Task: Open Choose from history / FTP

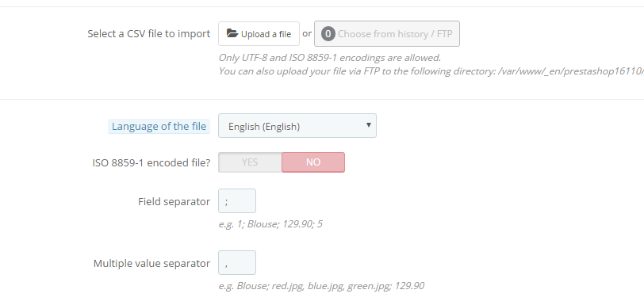Action: point(387,33)
